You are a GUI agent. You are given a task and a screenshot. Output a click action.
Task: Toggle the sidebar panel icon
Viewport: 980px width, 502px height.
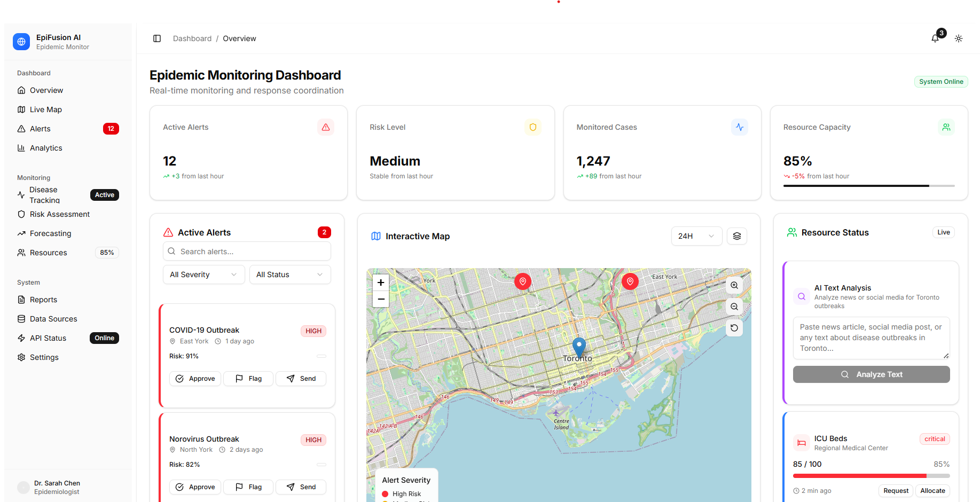pyautogui.click(x=157, y=38)
